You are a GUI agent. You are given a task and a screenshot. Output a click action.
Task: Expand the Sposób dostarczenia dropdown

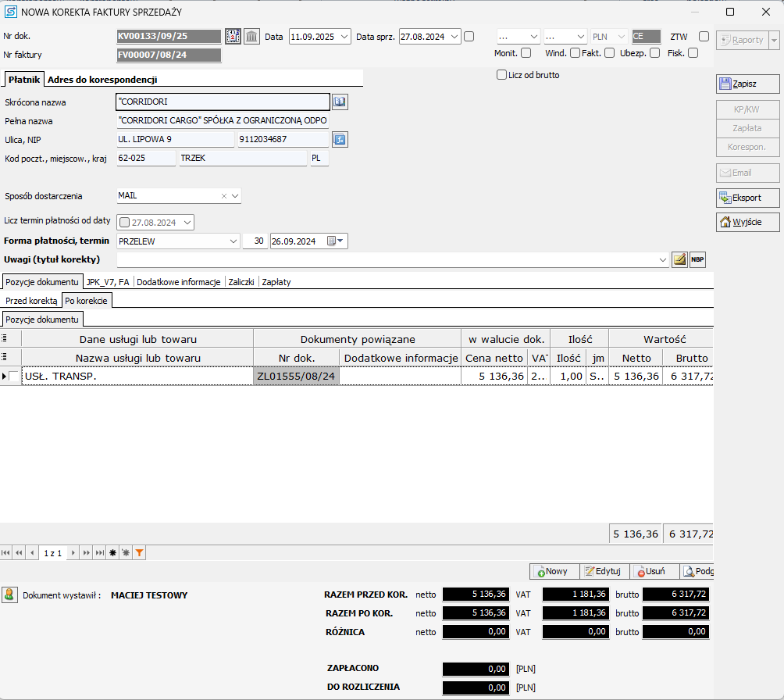tap(235, 196)
